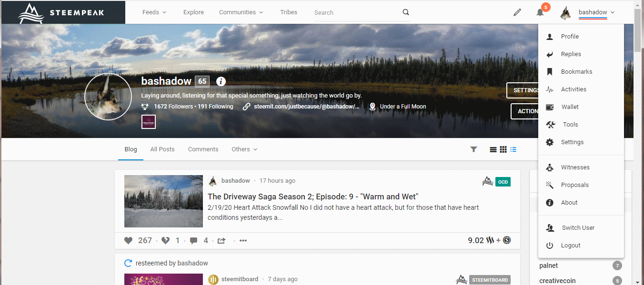Switch to grid layout view
The height and width of the screenshot is (285, 644).
point(503,149)
